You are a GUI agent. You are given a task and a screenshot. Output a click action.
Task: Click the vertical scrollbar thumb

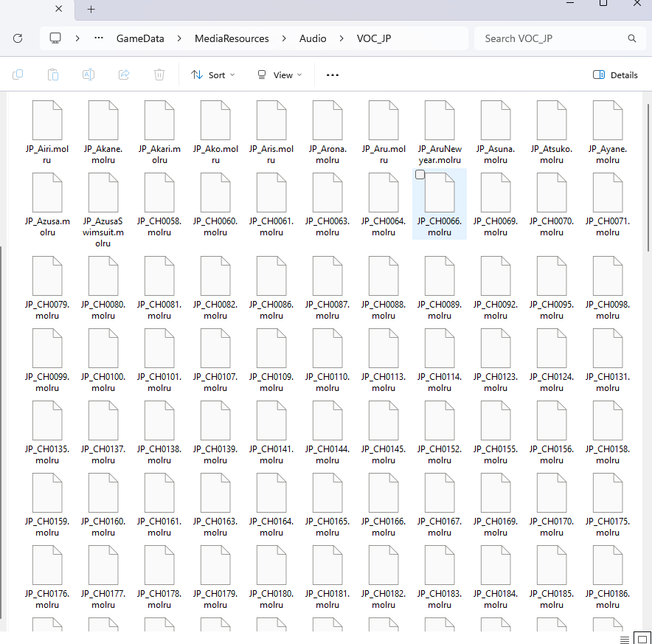tap(648, 178)
